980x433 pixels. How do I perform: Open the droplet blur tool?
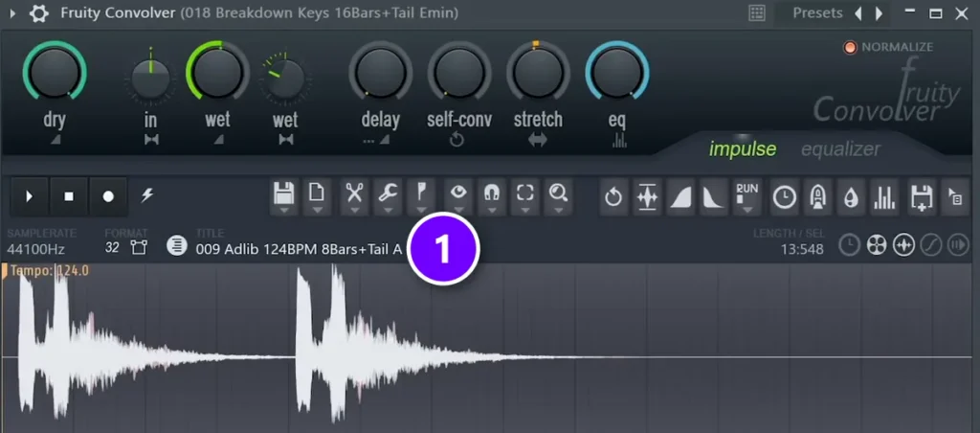(851, 197)
